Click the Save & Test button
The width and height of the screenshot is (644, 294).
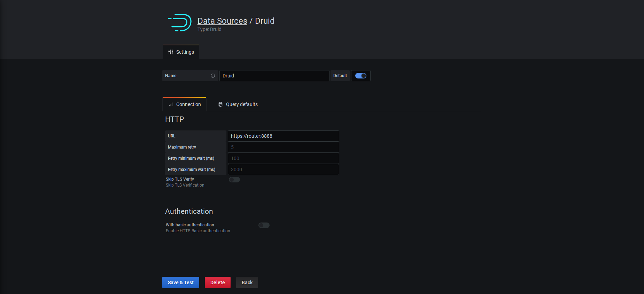point(181,282)
